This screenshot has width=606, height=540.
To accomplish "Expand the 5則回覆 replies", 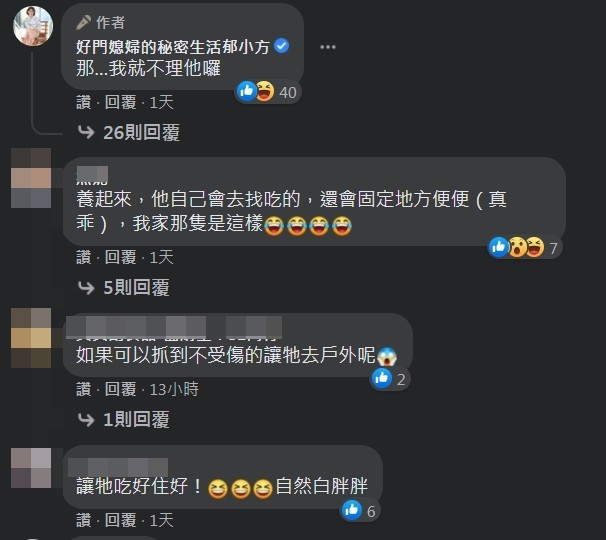I will coord(136,288).
